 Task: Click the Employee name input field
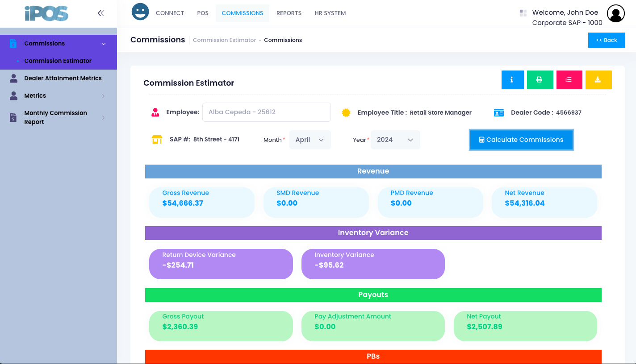point(266,112)
